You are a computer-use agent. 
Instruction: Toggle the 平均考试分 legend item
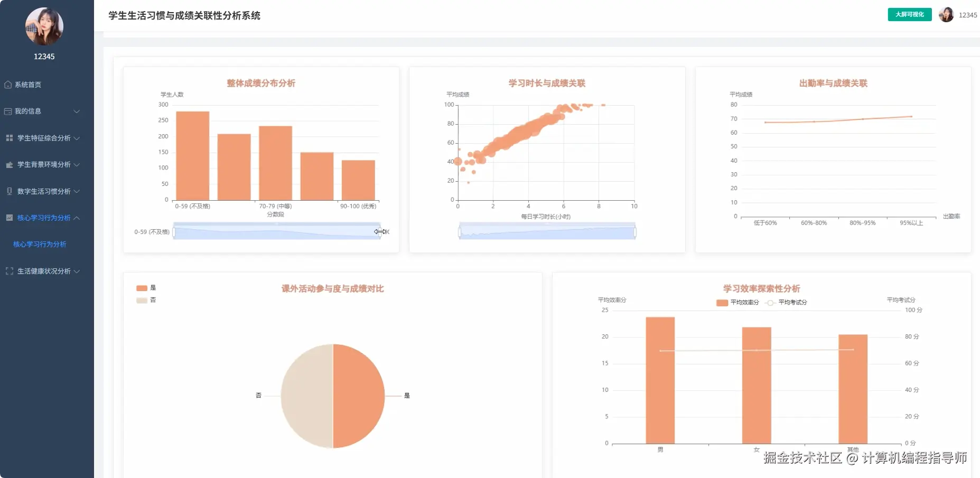click(x=786, y=303)
